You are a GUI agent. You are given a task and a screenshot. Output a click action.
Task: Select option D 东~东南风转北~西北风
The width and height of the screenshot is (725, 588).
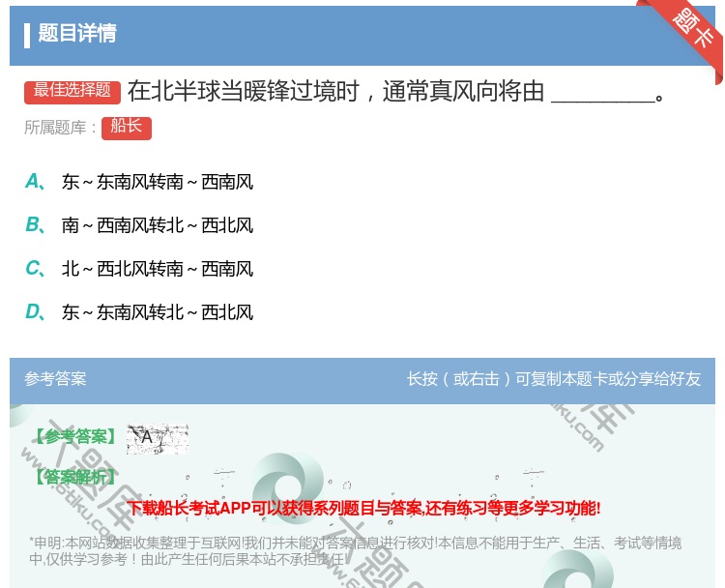[x=139, y=311]
